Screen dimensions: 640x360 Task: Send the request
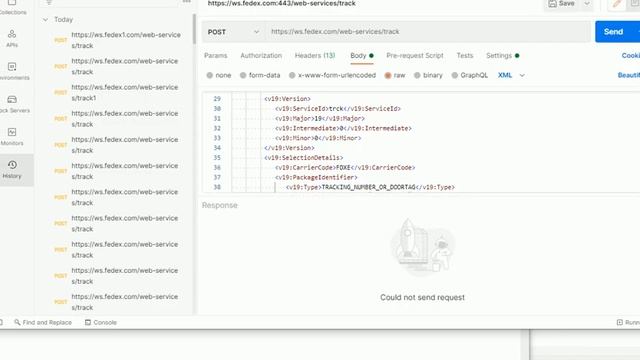click(x=613, y=32)
